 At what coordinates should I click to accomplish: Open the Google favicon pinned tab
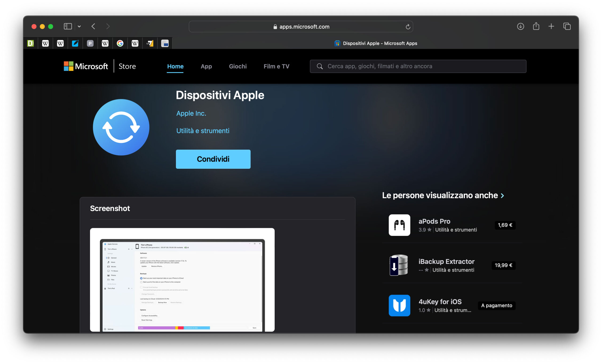point(120,43)
